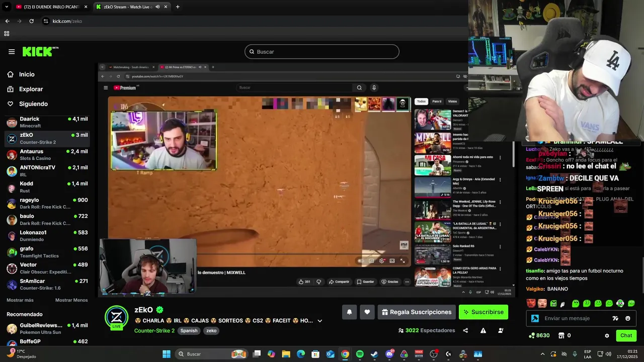Follow zEkO with the heart button
The image size is (644, 362).
(367, 312)
